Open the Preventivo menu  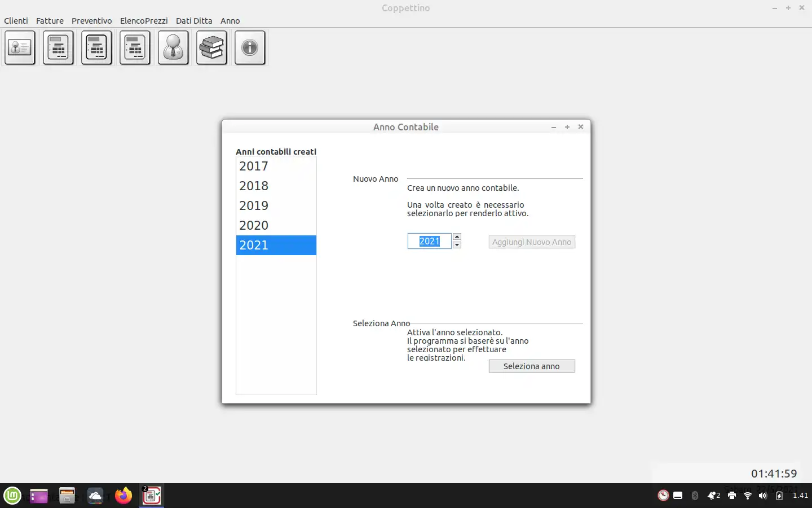coord(92,21)
